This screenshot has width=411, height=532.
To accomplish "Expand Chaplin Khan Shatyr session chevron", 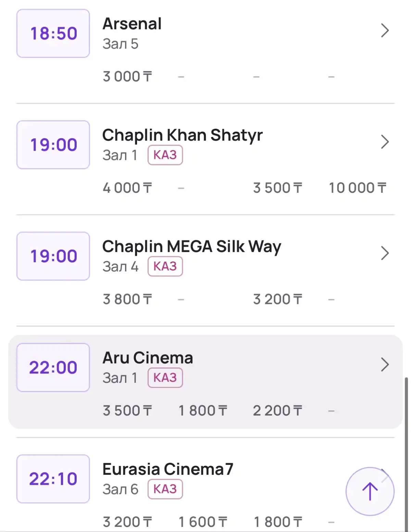I will point(385,142).
